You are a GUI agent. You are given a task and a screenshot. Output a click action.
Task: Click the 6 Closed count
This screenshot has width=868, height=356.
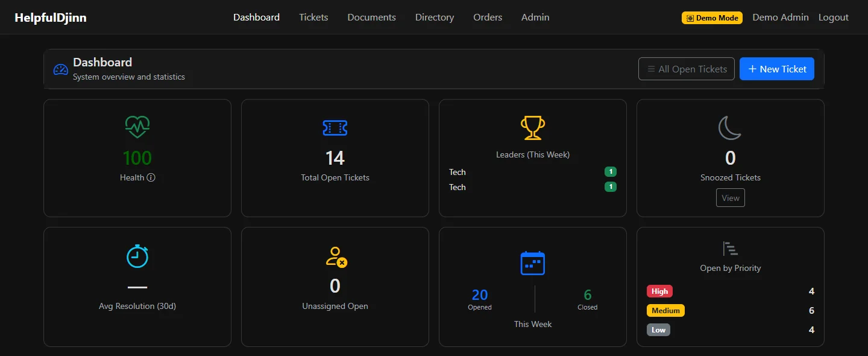(x=588, y=294)
